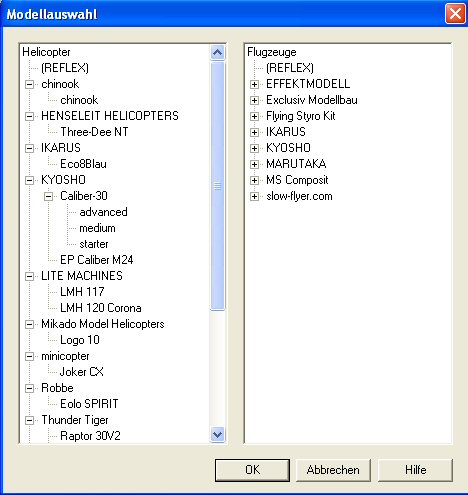Select the EP Caliber M24 model
Image resolution: width=468 pixels, height=495 pixels.
[x=97, y=260]
